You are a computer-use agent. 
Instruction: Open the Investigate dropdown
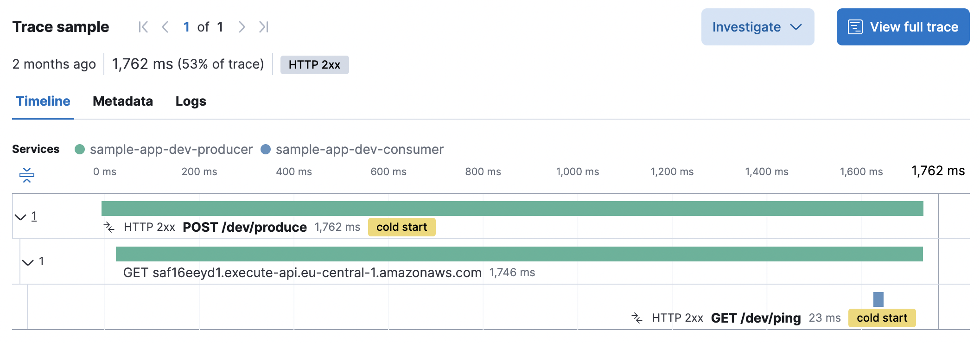point(757,26)
